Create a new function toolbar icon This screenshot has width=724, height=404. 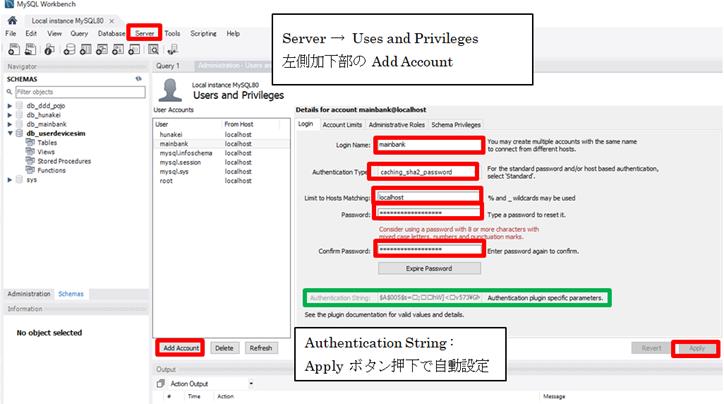point(134,49)
